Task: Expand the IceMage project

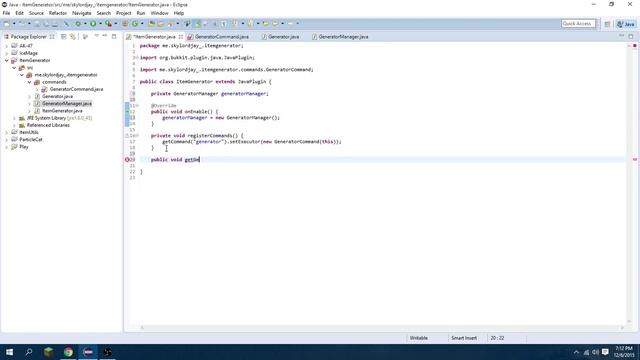Action: pos(7,53)
